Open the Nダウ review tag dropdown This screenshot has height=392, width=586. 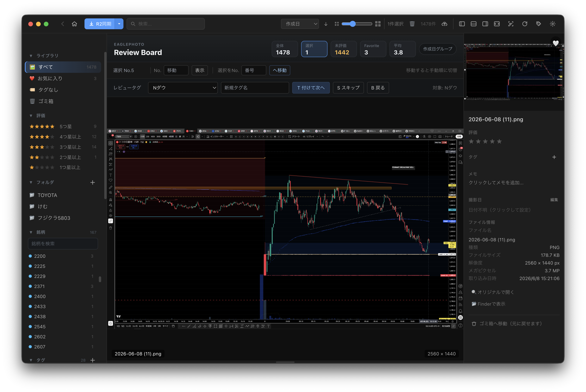(183, 88)
